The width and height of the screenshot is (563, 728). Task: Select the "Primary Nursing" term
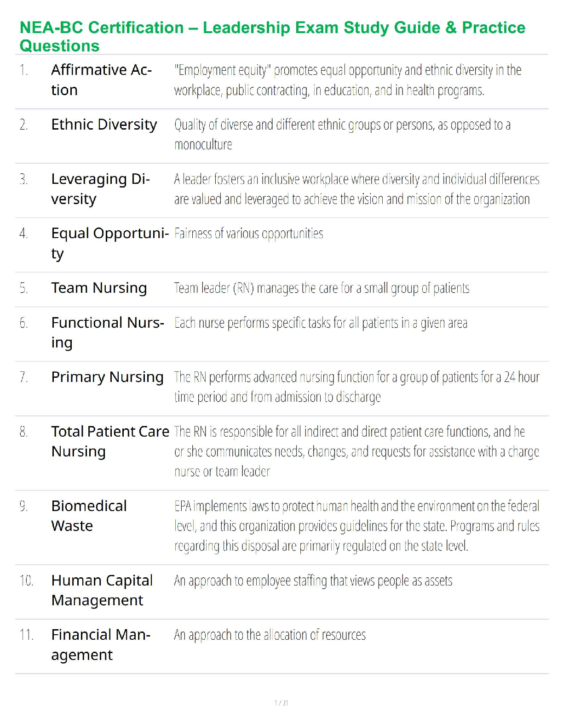107,377
